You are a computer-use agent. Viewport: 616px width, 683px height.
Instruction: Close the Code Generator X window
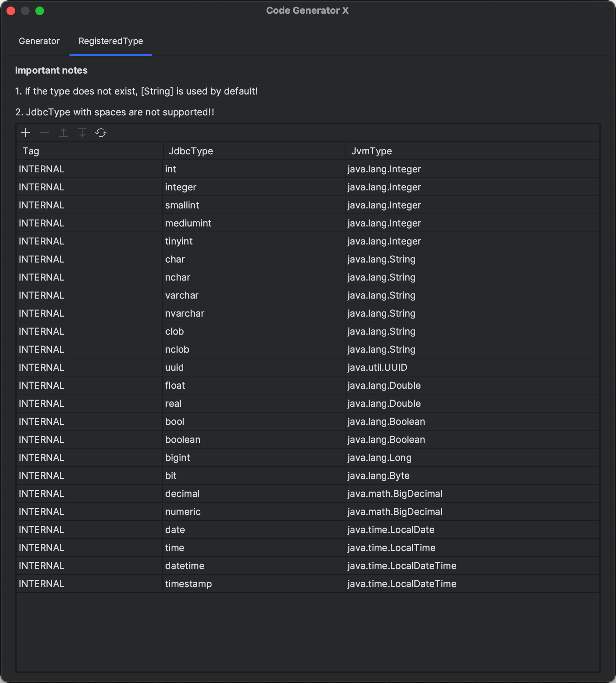[11, 11]
